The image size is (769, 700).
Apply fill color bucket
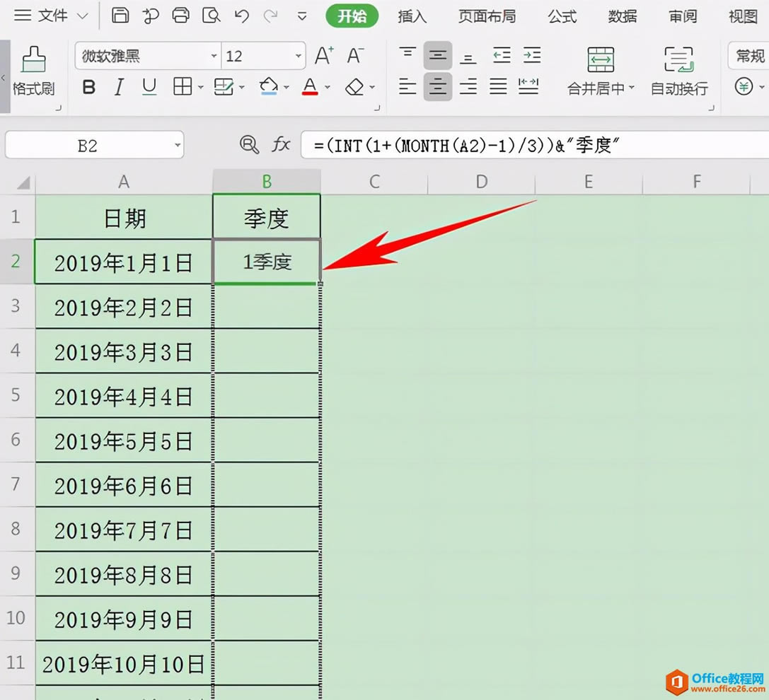click(x=268, y=86)
